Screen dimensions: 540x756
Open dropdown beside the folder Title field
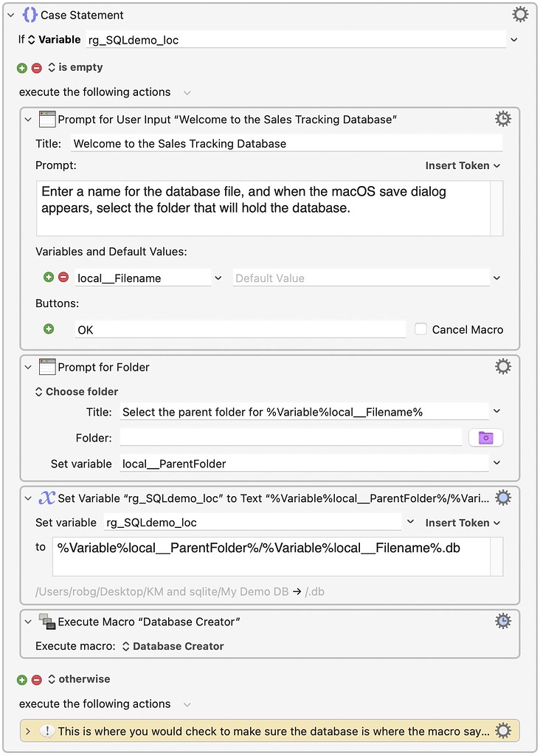point(496,411)
